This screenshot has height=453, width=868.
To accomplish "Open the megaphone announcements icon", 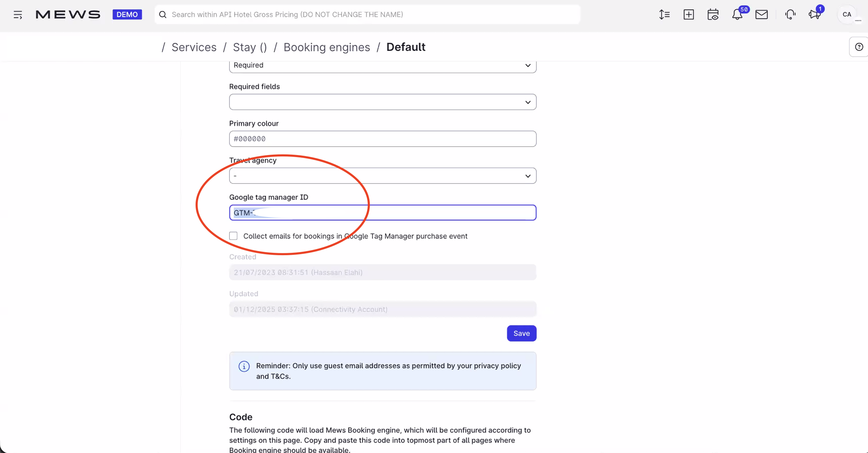I will point(814,14).
